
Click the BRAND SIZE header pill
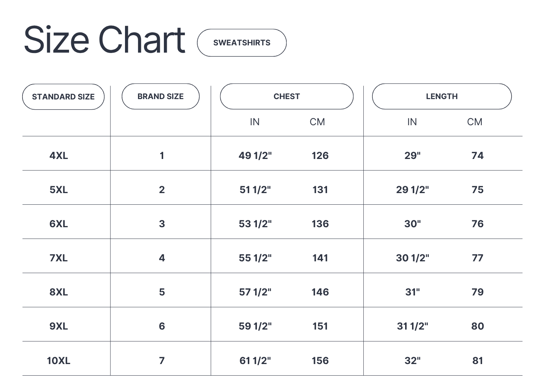pos(161,97)
